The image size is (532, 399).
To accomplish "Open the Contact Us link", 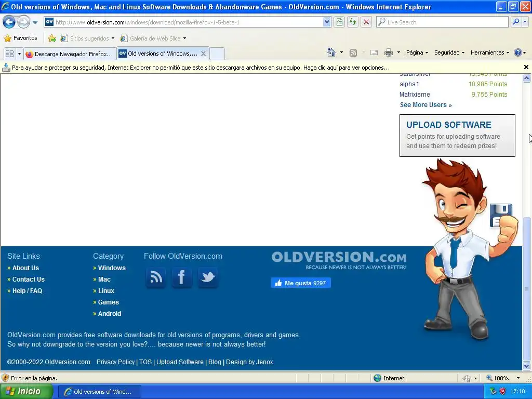I will click(x=29, y=279).
